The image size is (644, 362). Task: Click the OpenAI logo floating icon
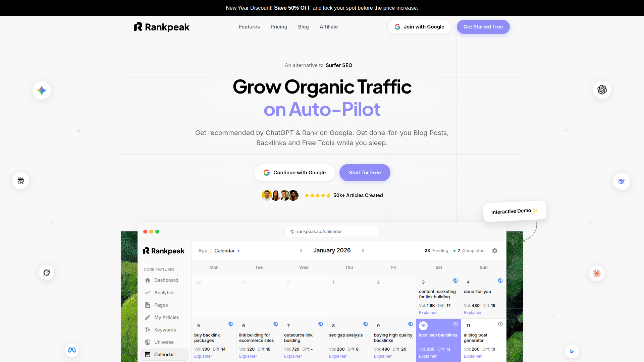click(x=602, y=89)
